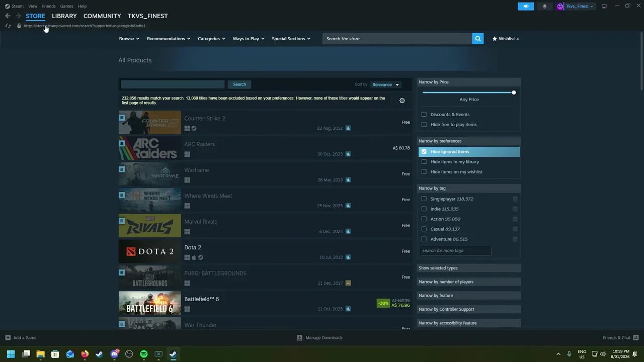644x362 pixels.
Task: Open Friends & Chat icon
Action: (x=635, y=338)
